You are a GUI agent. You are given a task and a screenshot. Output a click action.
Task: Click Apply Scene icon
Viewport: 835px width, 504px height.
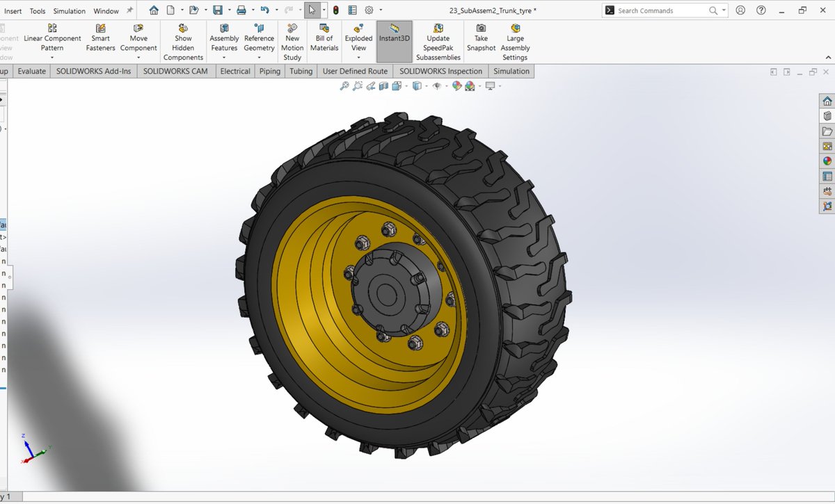[x=470, y=86]
